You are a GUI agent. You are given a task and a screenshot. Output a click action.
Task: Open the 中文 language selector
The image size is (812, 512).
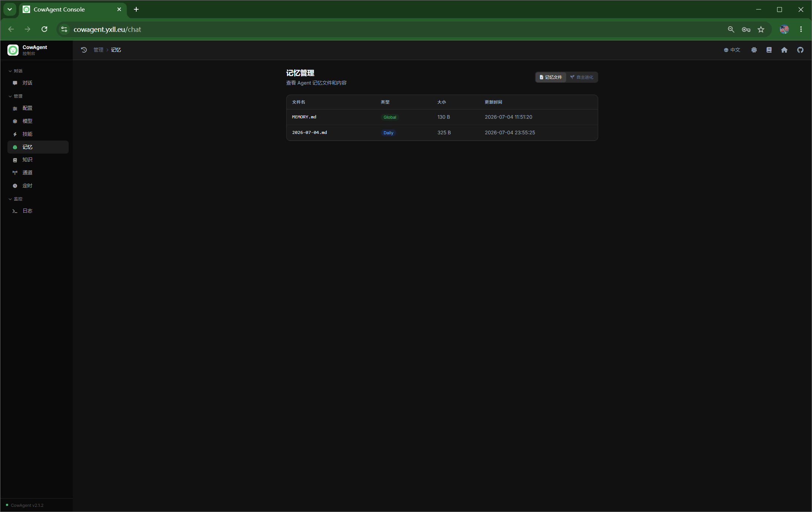click(x=732, y=50)
